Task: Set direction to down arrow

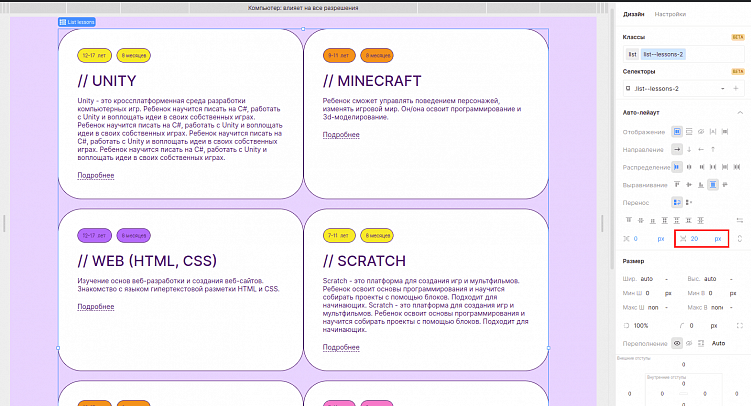Action: click(689, 149)
